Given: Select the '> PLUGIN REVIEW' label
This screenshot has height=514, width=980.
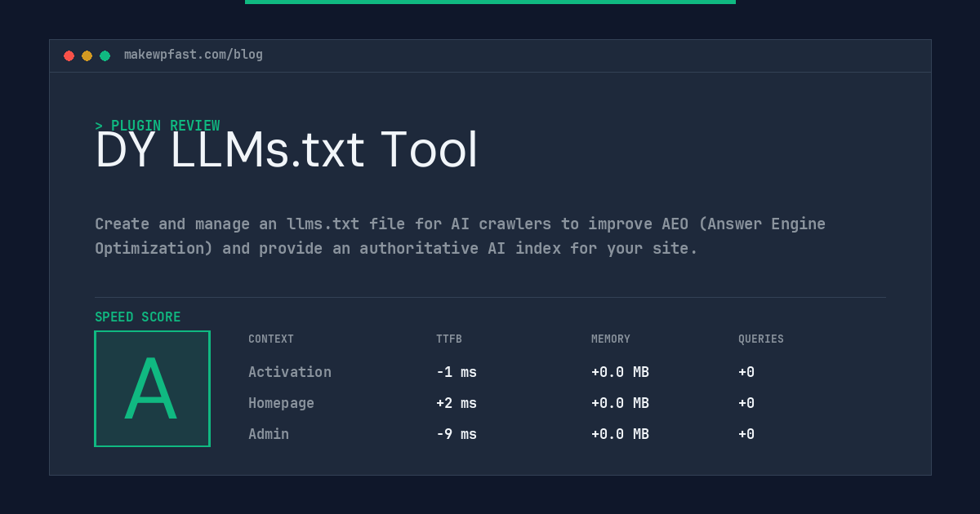Looking at the screenshot, I should coord(158,126).
